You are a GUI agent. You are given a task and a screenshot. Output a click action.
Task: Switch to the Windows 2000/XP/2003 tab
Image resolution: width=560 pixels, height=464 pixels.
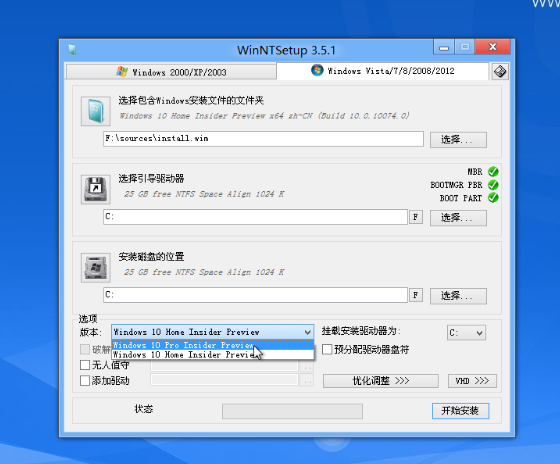171,72
